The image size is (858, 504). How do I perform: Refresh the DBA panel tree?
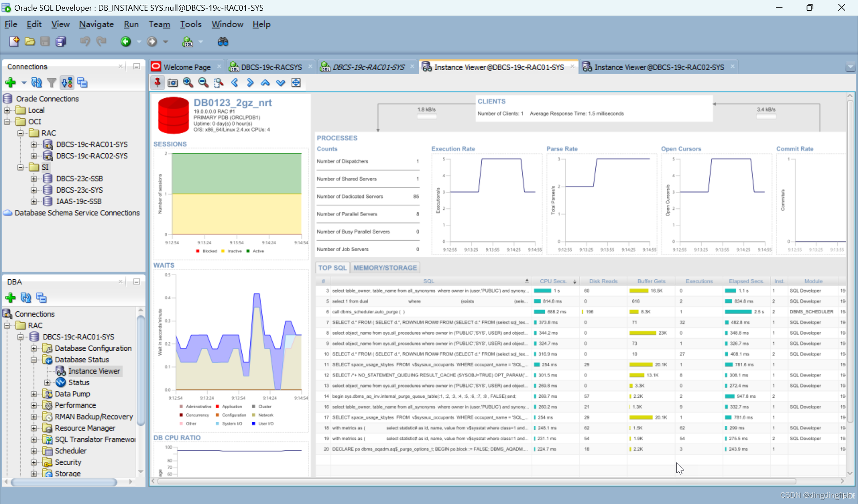pyautogui.click(x=26, y=298)
